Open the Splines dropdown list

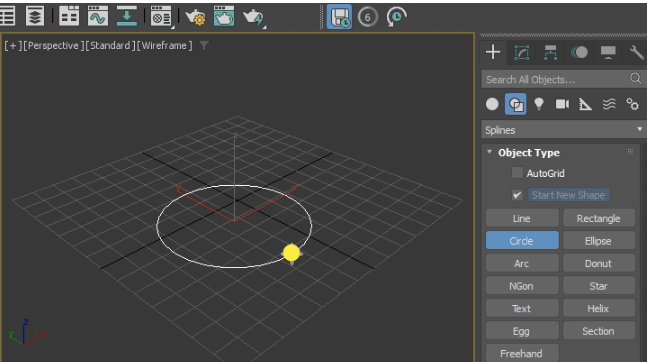[x=563, y=130]
